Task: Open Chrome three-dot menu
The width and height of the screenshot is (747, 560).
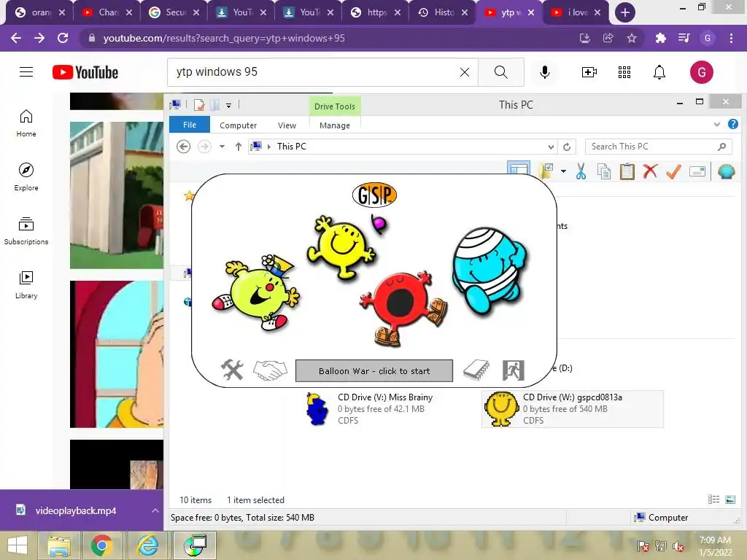Action: tap(731, 38)
